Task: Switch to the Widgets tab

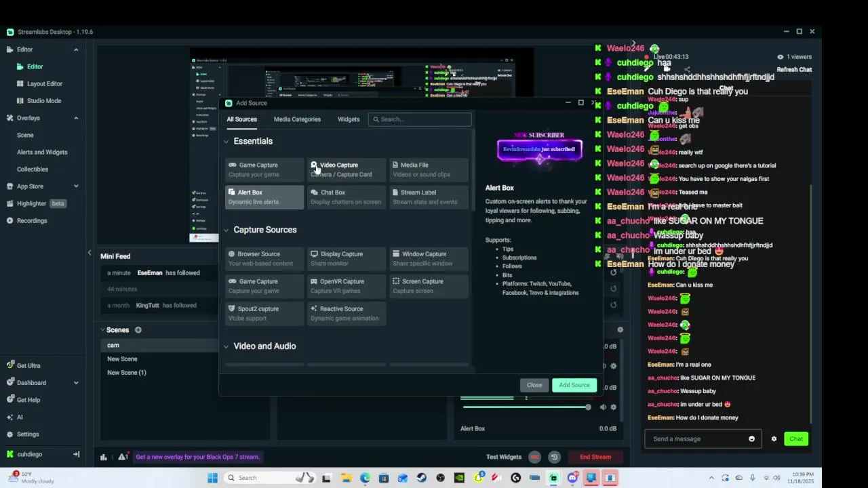Action: tap(349, 119)
